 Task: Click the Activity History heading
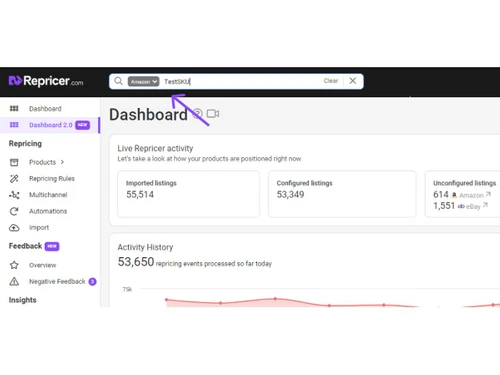pos(145,247)
